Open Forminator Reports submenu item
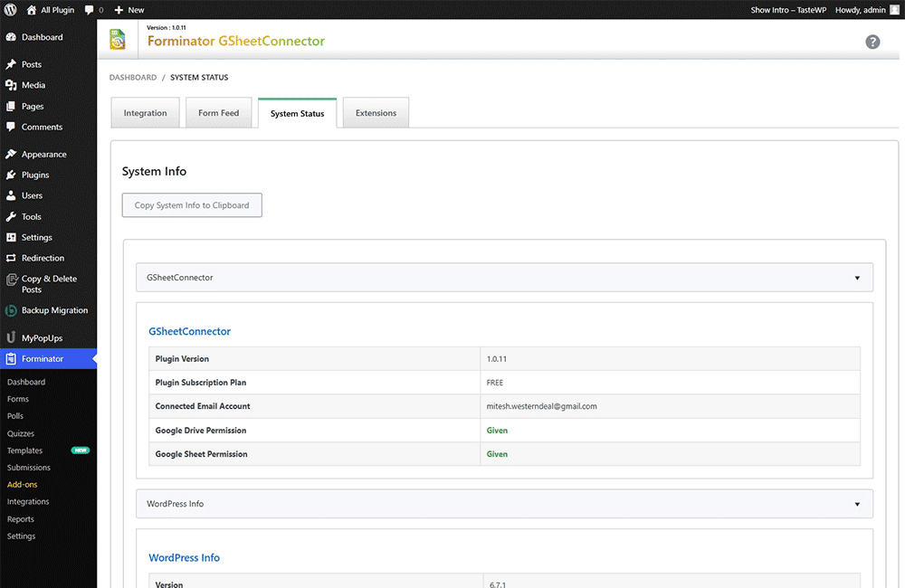The height and width of the screenshot is (588, 905). point(20,518)
